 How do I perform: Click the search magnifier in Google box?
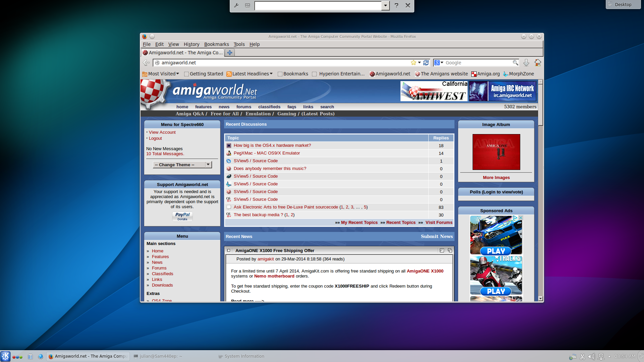click(515, 63)
